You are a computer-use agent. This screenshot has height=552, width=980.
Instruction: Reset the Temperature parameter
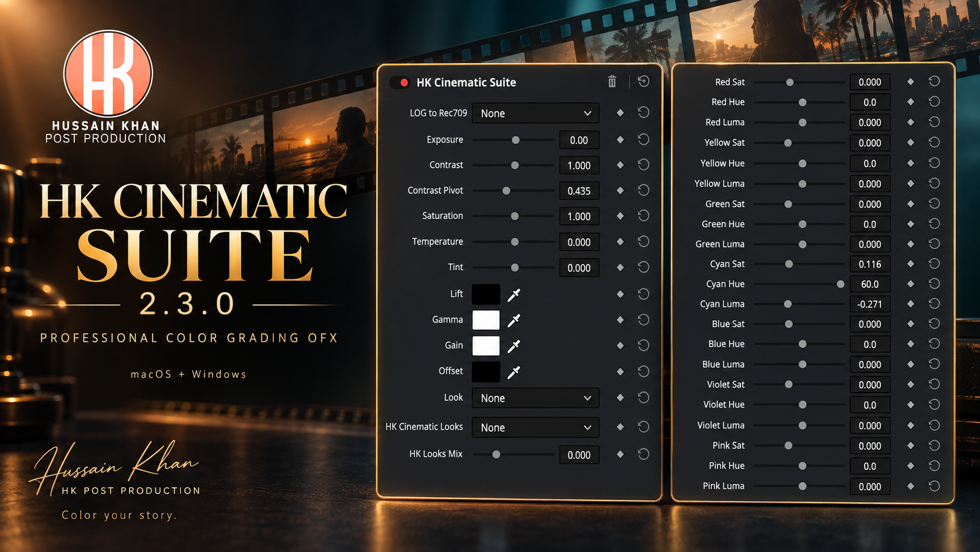click(x=644, y=242)
